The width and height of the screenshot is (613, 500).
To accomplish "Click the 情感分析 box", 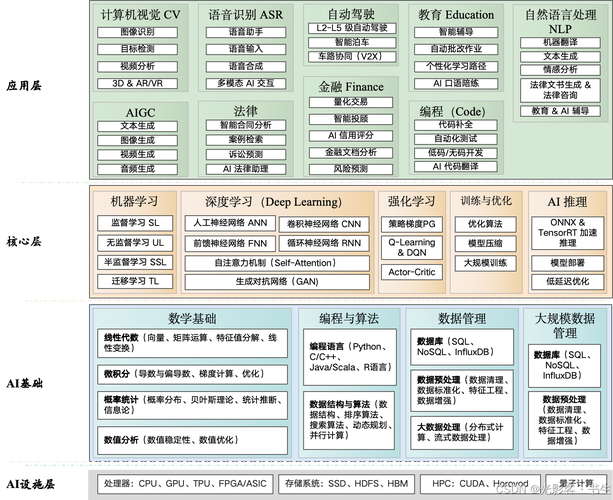I will point(560,70).
